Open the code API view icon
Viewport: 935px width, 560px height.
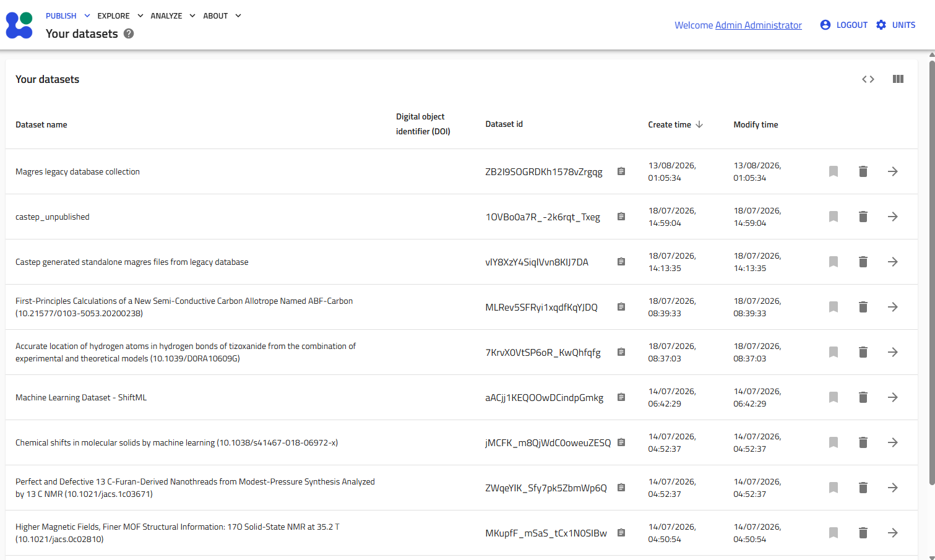point(868,79)
